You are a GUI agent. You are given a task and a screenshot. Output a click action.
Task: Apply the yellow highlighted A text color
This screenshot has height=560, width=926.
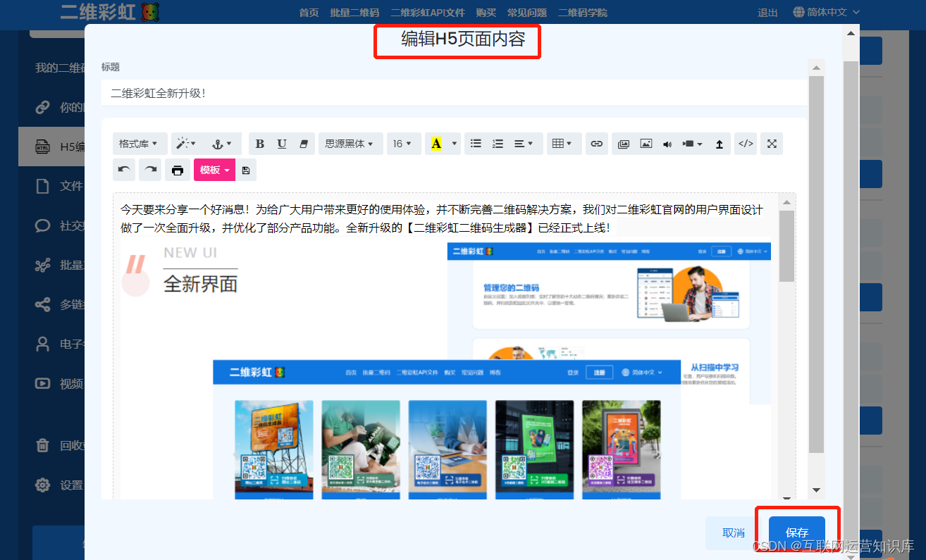pyautogui.click(x=436, y=144)
